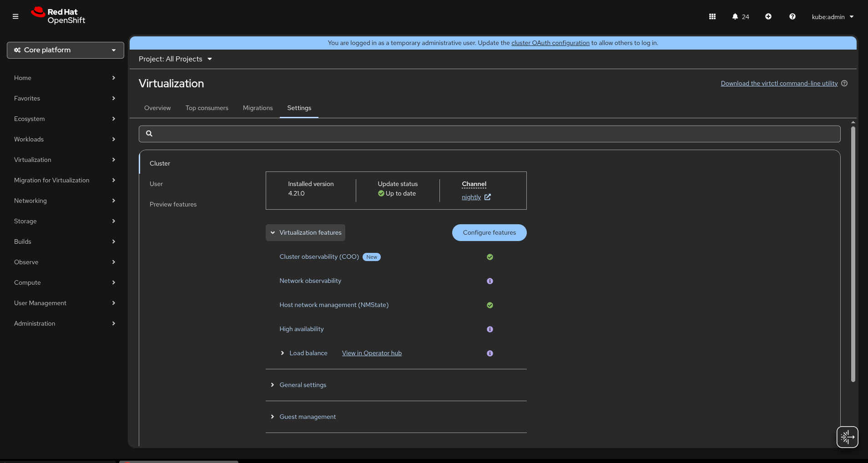The image size is (868, 463).
Task: Click Load balance info icon
Action: click(x=490, y=353)
